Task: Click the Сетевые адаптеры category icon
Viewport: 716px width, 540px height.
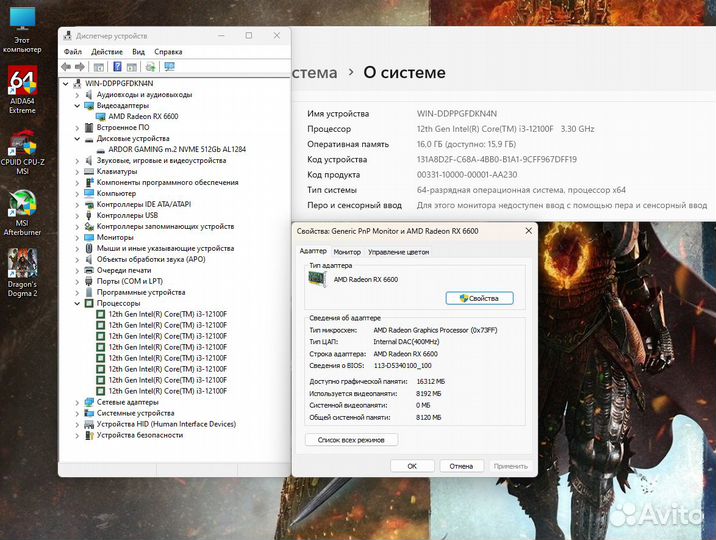Action: [x=89, y=402]
